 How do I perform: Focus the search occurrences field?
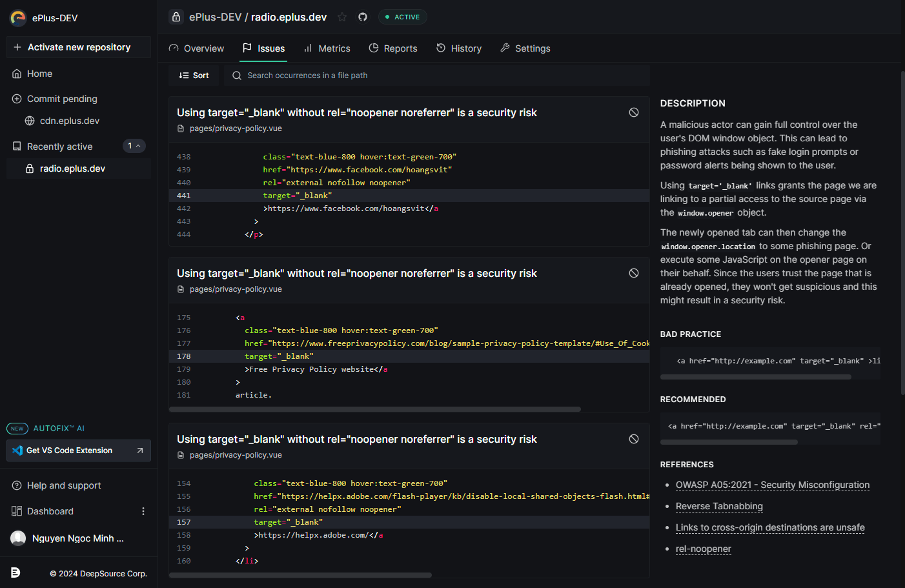[x=437, y=76]
